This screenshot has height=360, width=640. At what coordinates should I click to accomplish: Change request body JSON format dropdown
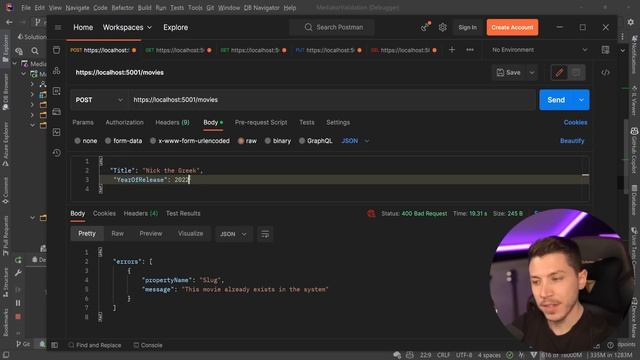pos(355,141)
